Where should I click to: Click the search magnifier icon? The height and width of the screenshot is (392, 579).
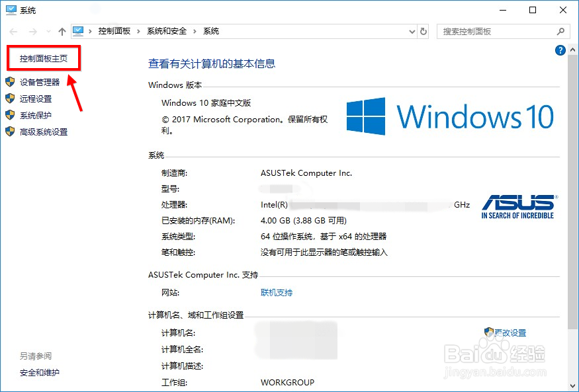click(x=560, y=32)
